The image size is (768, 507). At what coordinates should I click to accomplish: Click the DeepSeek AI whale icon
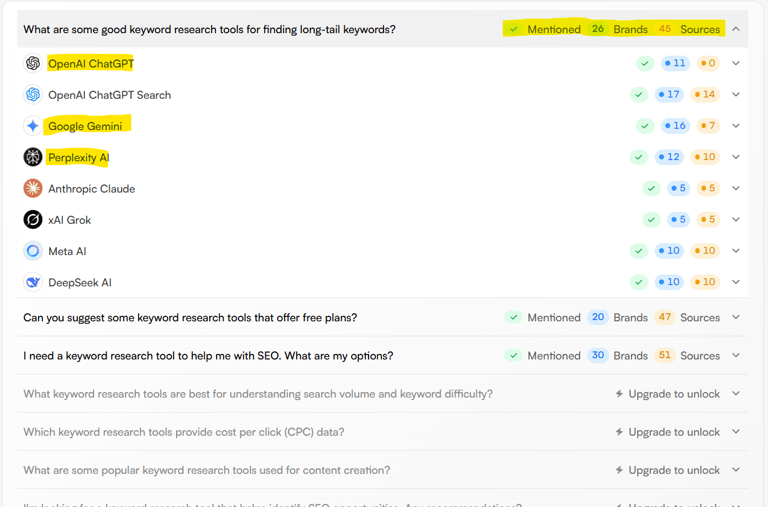(33, 283)
